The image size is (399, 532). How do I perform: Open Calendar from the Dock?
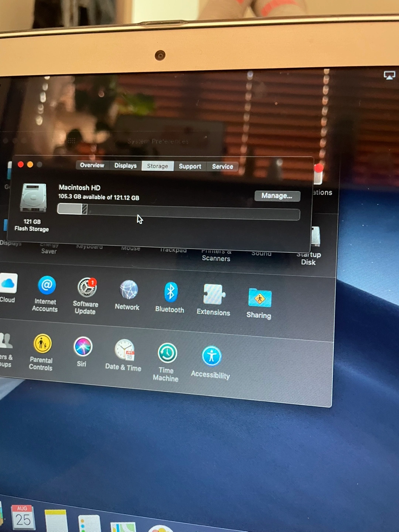23,517
